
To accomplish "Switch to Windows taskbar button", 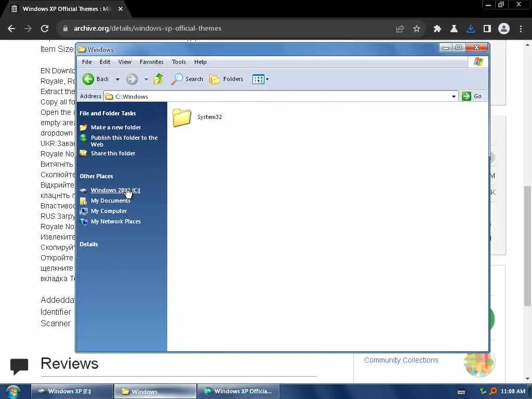I will click(155, 391).
